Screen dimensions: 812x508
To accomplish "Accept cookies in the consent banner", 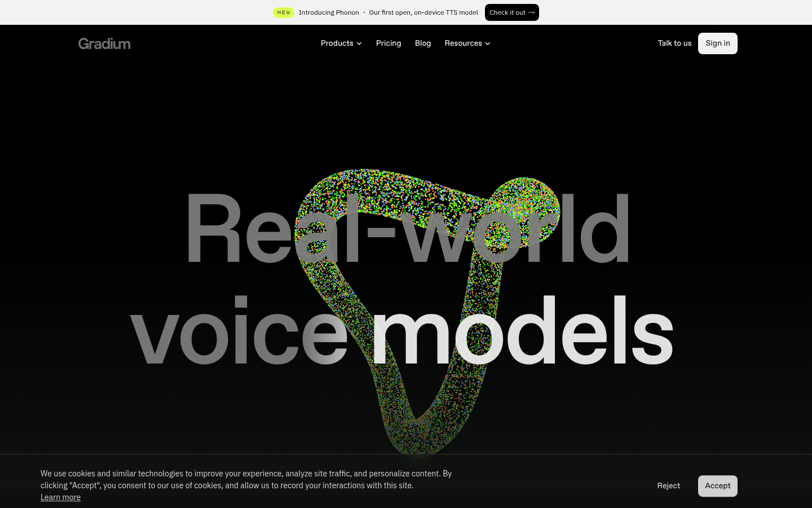I will point(718,486).
